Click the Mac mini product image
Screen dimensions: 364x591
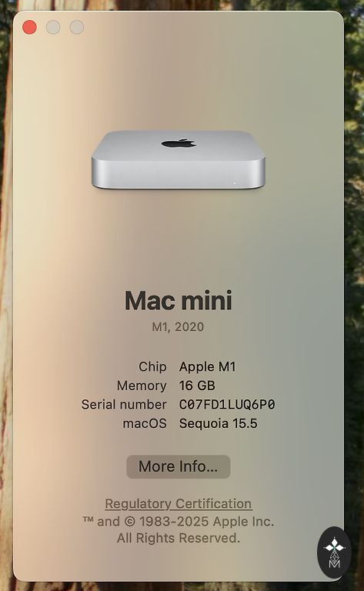(x=179, y=160)
